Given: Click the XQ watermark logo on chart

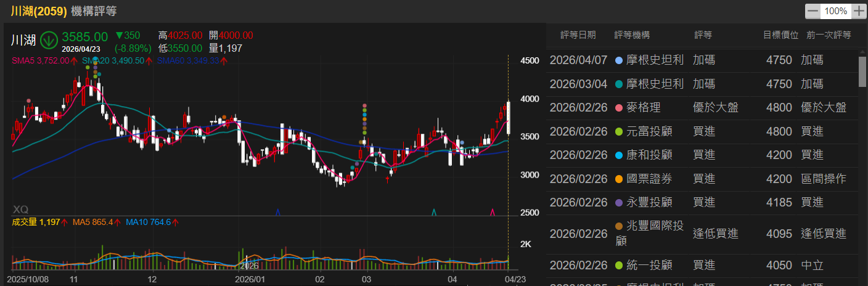Looking at the screenshot, I should 21,209.
